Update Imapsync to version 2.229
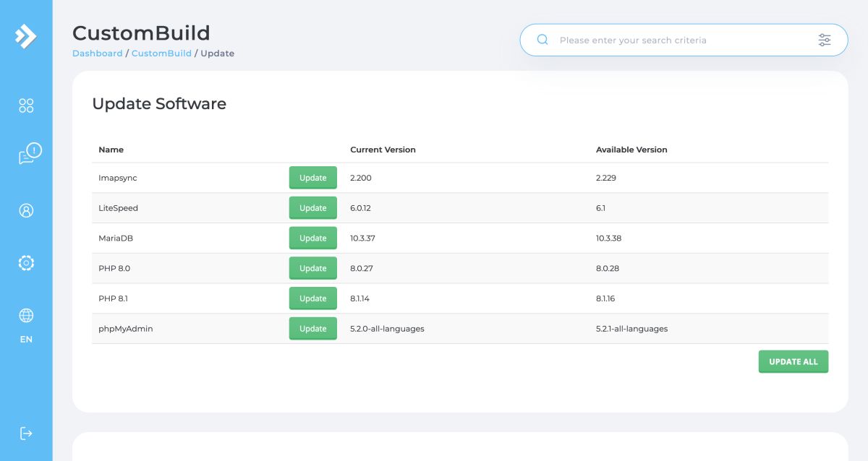Screen dimensions: 868x461 tap(312, 178)
